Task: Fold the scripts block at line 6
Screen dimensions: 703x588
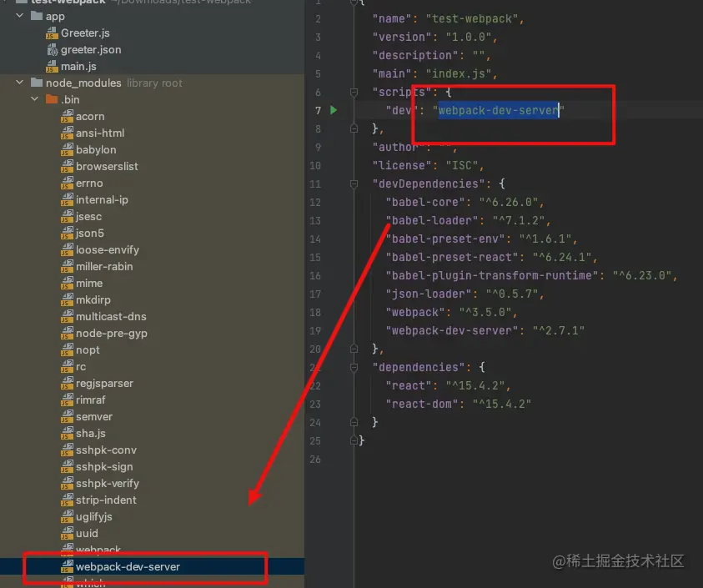Action: (354, 93)
